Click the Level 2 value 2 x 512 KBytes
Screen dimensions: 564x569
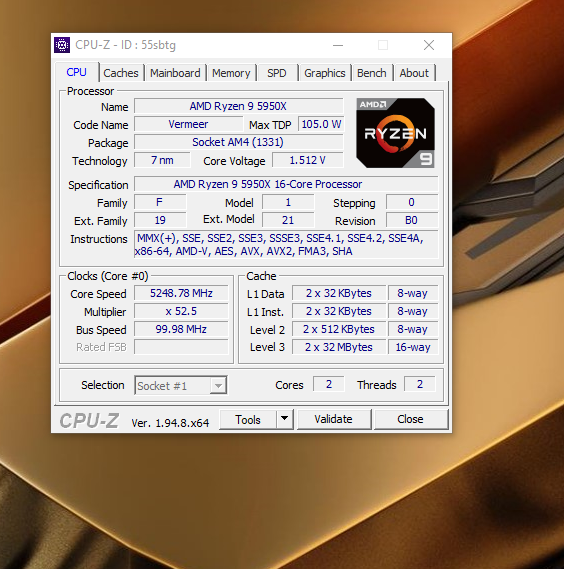coord(339,329)
